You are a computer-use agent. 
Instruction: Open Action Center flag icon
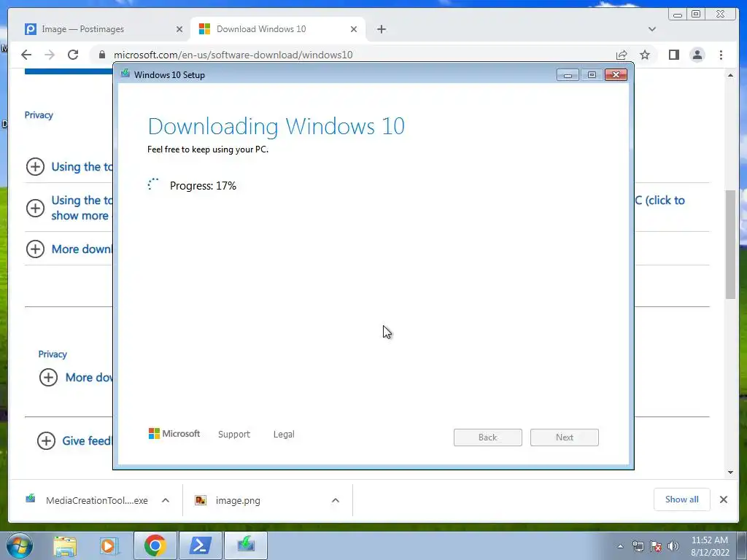656,546
